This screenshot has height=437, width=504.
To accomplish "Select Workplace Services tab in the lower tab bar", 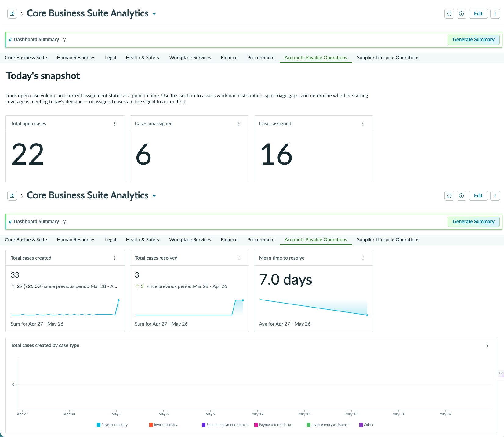I will click(190, 240).
